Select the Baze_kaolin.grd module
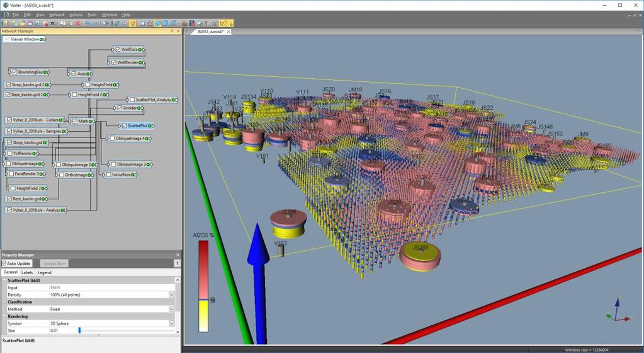The width and height of the screenshot is (644, 353). [x=26, y=199]
